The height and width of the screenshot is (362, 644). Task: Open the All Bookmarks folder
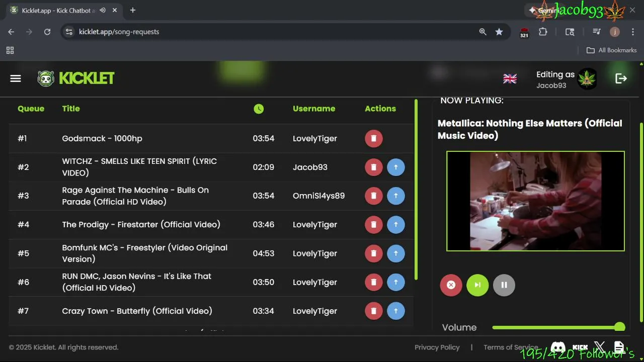coord(612,50)
